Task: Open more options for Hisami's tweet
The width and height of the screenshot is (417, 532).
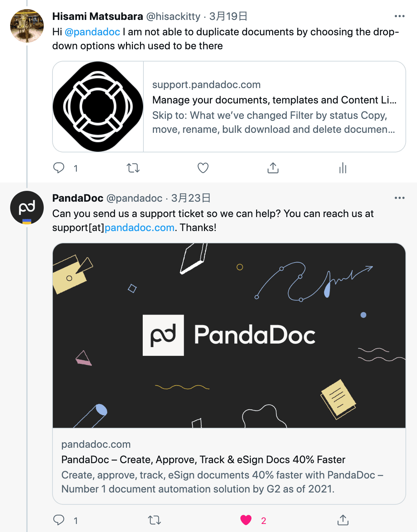Action: (399, 16)
